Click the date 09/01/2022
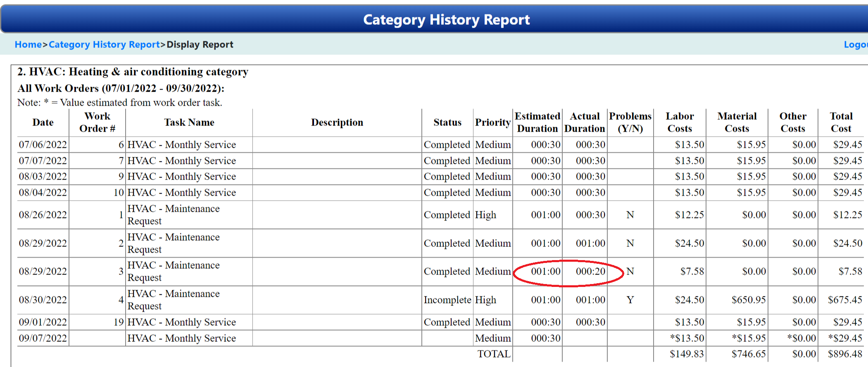 [43, 322]
